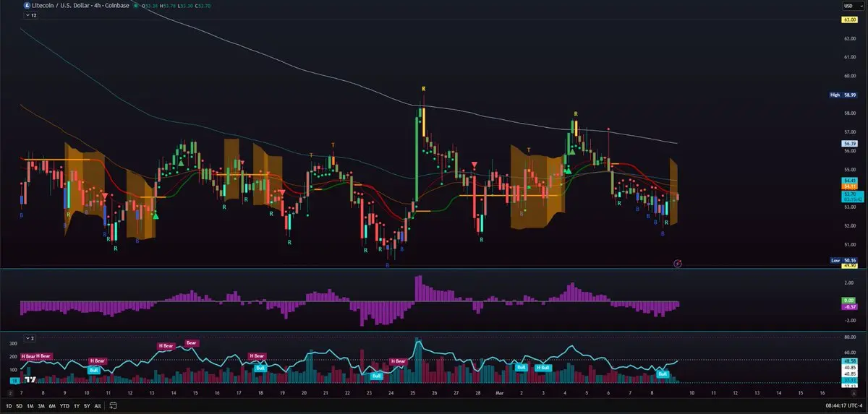Screen dimensions: 868x414
Task: Click the green up triangle near 13
Action: click(155, 215)
